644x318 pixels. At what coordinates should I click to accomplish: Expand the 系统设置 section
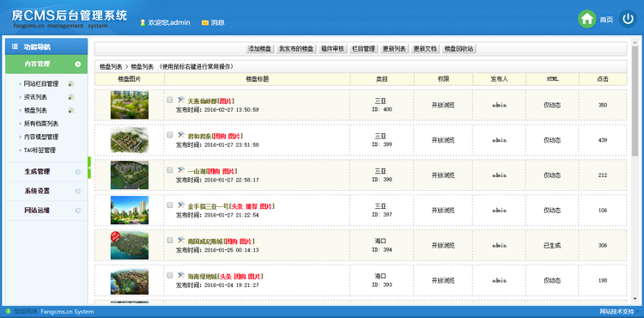coord(46,191)
